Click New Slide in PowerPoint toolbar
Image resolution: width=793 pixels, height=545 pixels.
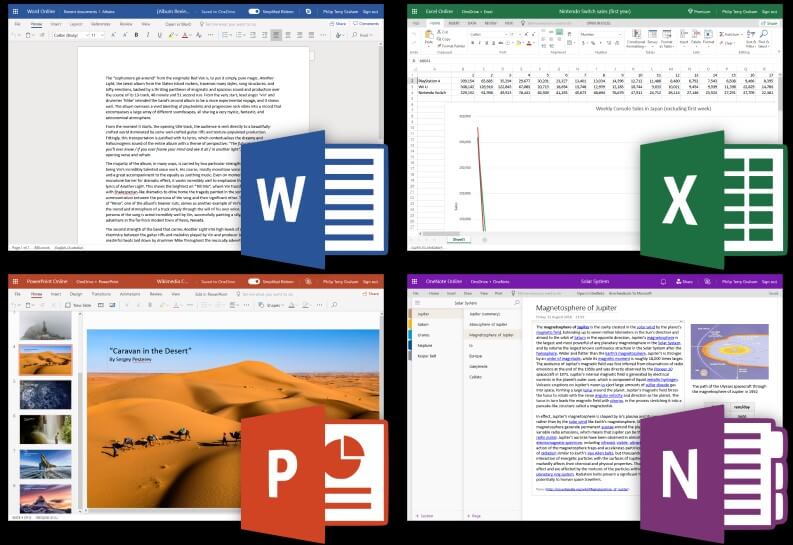click(x=78, y=305)
